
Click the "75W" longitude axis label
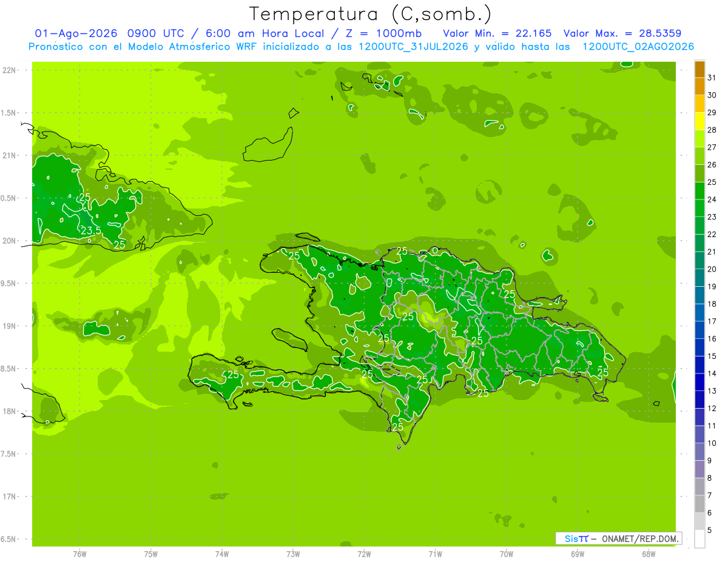tap(150, 554)
